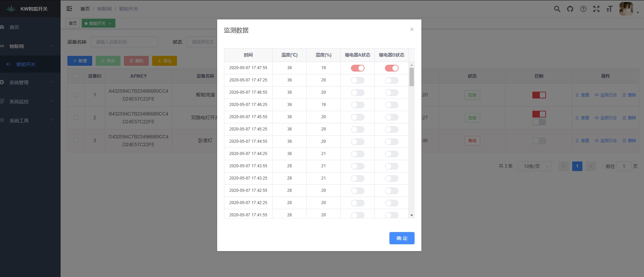This screenshot has width=644, height=277.
Task: Click 删除 for device 1
Action: coord(629,95)
